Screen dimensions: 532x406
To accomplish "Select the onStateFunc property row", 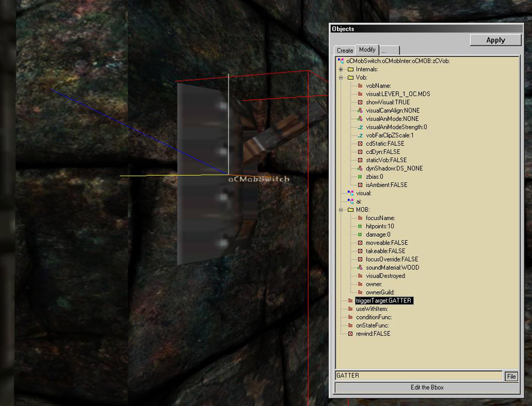I will click(372, 326).
